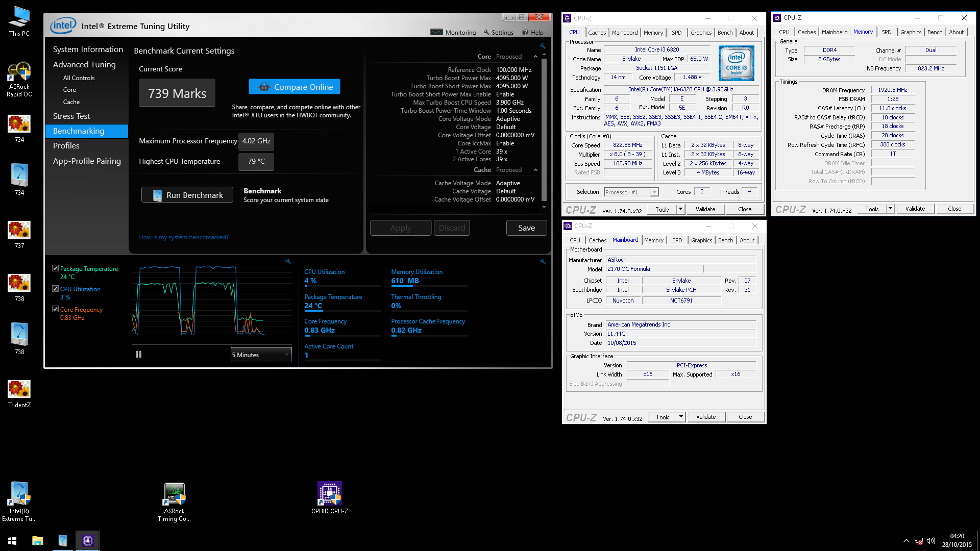Switch to Caches tab in first CPU-Z window
The width and height of the screenshot is (980, 551).
coord(597,33)
